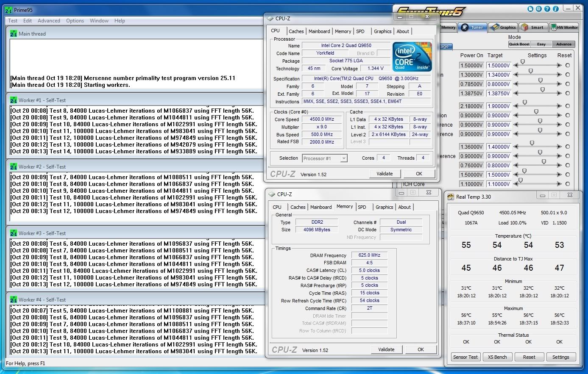This screenshot has width=588, height=374.
Task: Click the Intel Core 2 Quad logo
Action: point(412,56)
